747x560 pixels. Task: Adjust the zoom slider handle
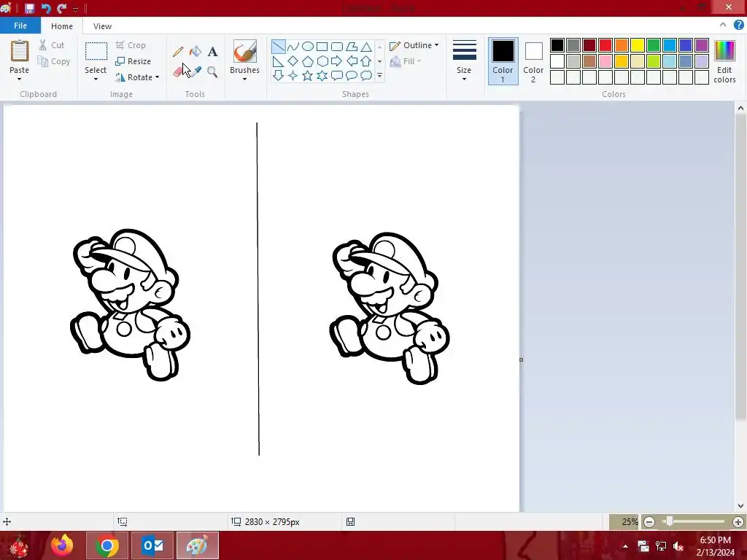[670, 522]
